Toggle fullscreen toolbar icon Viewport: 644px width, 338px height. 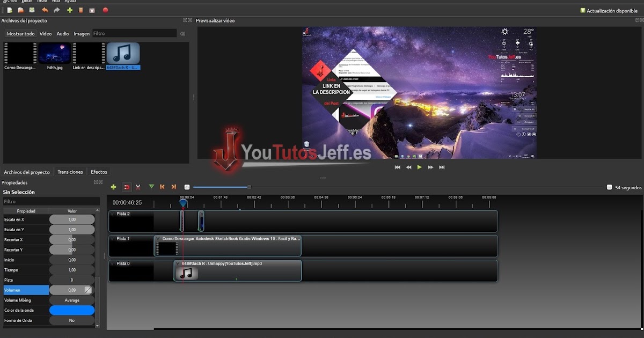click(92, 10)
